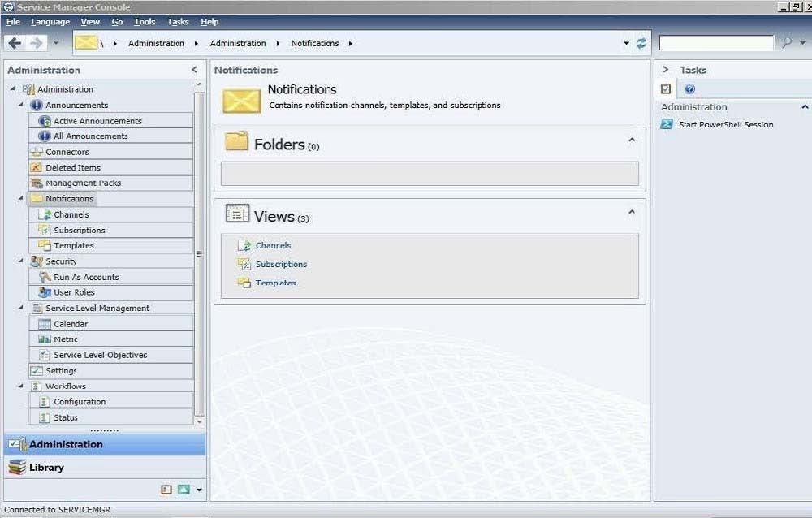Image resolution: width=812 pixels, height=518 pixels.
Task: Open the Help menu
Action: (209, 22)
